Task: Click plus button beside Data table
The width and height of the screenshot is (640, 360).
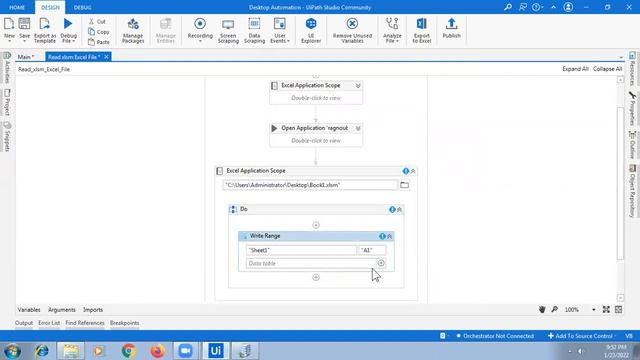Action: [x=381, y=263]
